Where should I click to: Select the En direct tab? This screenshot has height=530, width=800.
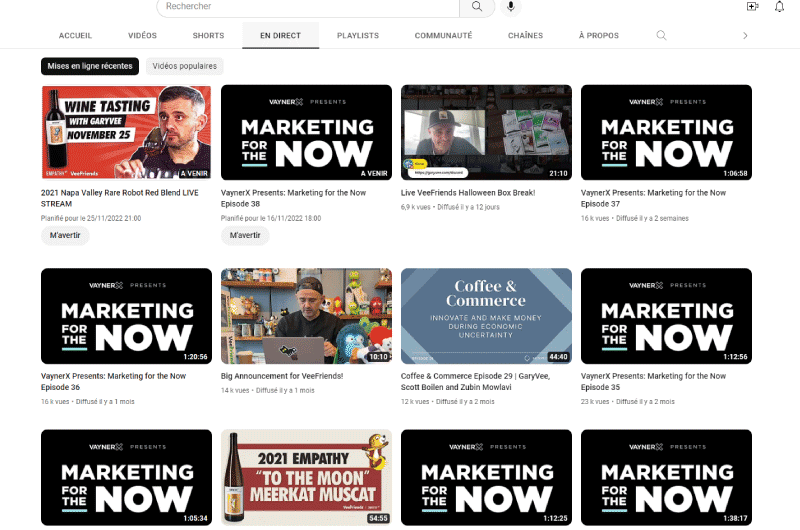click(281, 36)
